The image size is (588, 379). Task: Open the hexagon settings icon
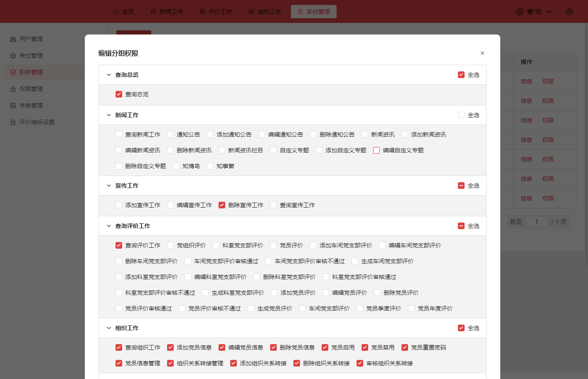(x=570, y=12)
